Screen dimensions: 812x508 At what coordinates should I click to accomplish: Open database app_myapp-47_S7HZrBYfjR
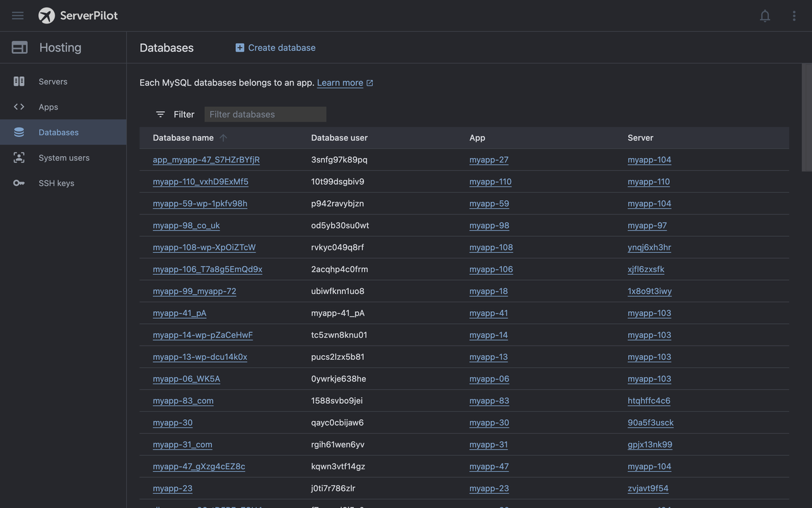206,160
